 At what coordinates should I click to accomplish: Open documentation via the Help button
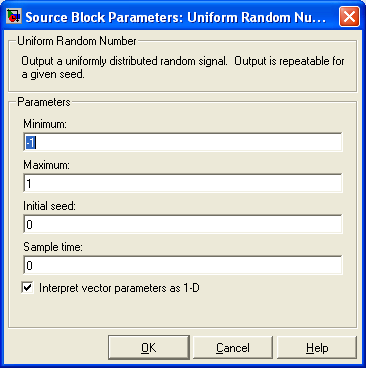[317, 348]
